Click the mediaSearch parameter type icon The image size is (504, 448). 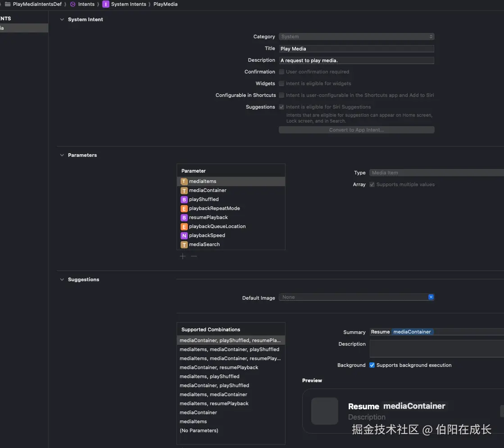tap(184, 244)
